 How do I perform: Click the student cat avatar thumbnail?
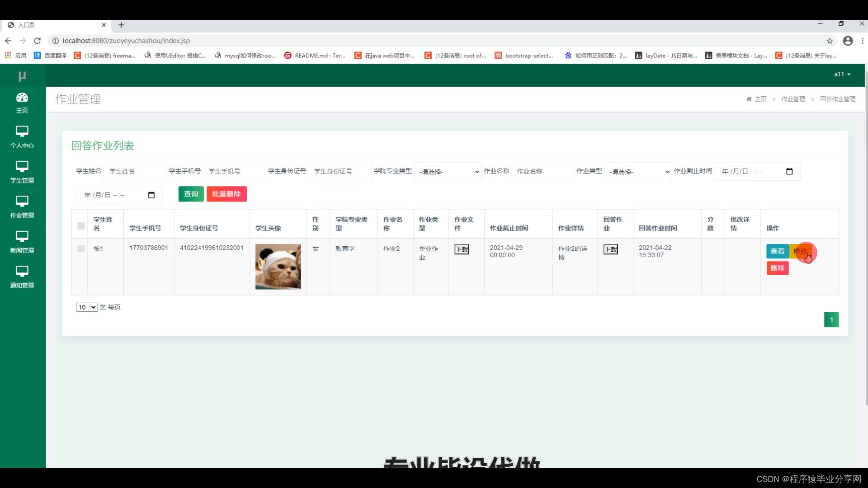pyautogui.click(x=278, y=267)
